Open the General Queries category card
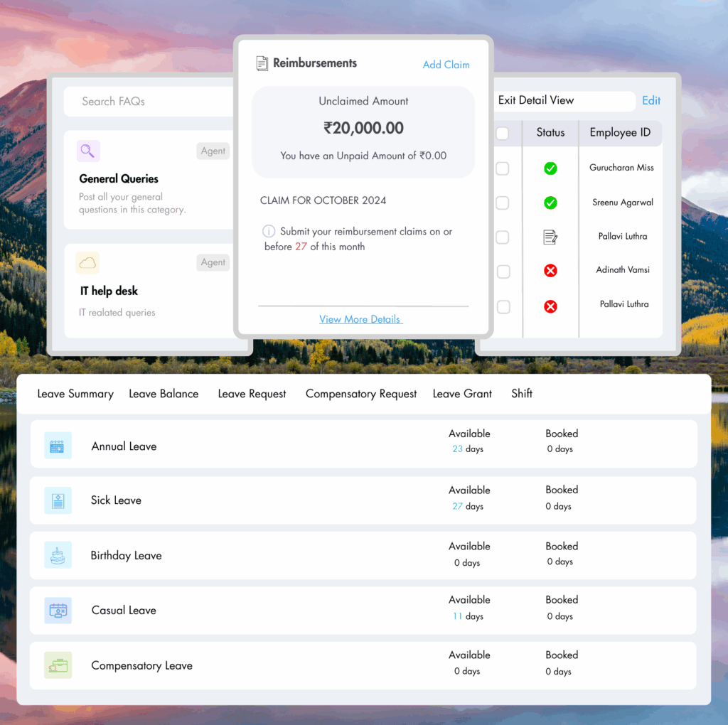Viewport: 728px width, 725px height. coord(149,180)
